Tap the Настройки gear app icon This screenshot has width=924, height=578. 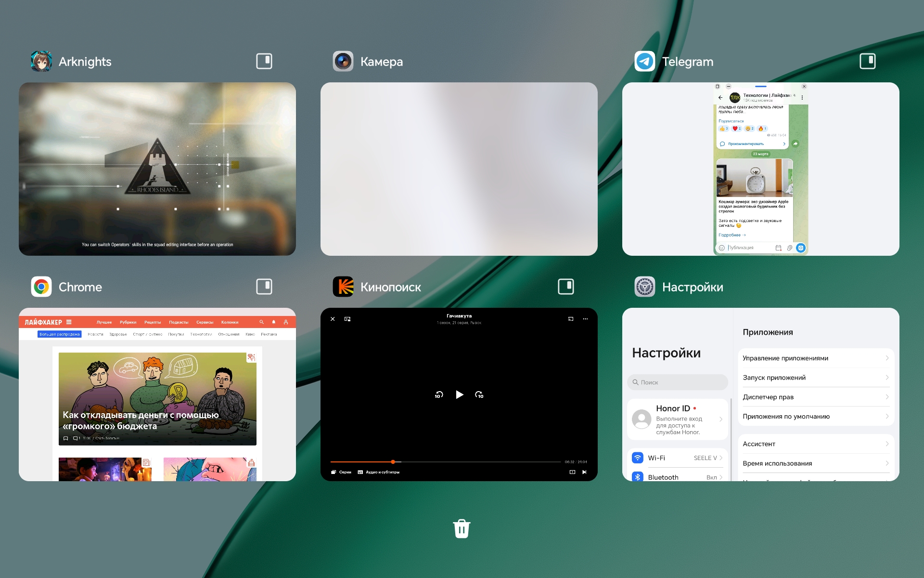click(644, 287)
